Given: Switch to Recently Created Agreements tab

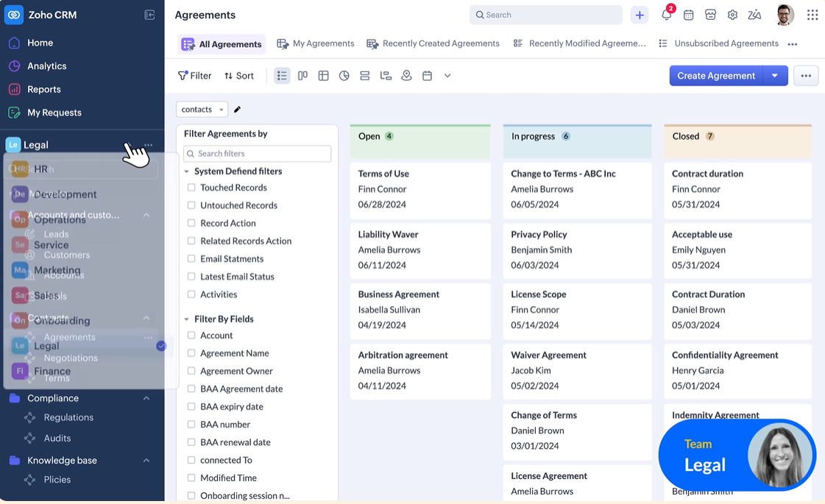Looking at the screenshot, I should [x=433, y=43].
